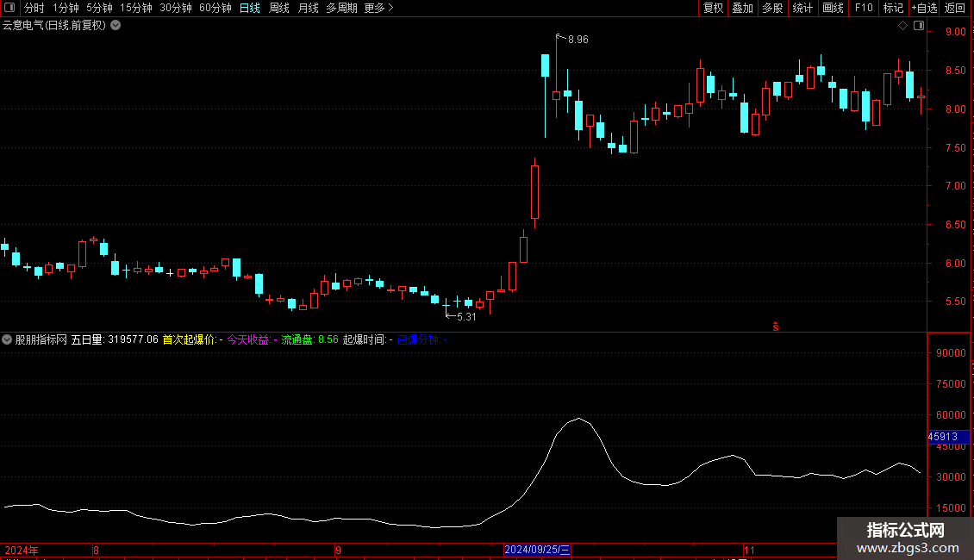Open the 多周期 multi-period view
The height and width of the screenshot is (560, 974).
(x=341, y=8)
